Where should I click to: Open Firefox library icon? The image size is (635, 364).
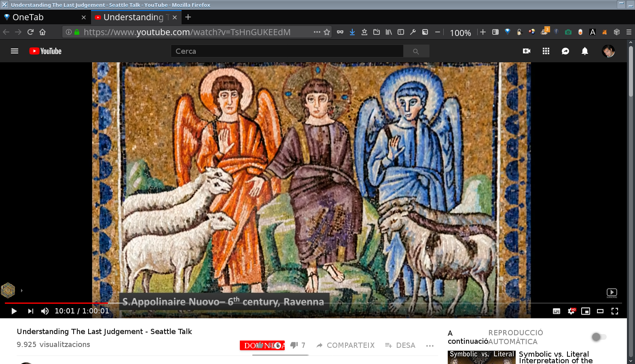click(x=389, y=32)
